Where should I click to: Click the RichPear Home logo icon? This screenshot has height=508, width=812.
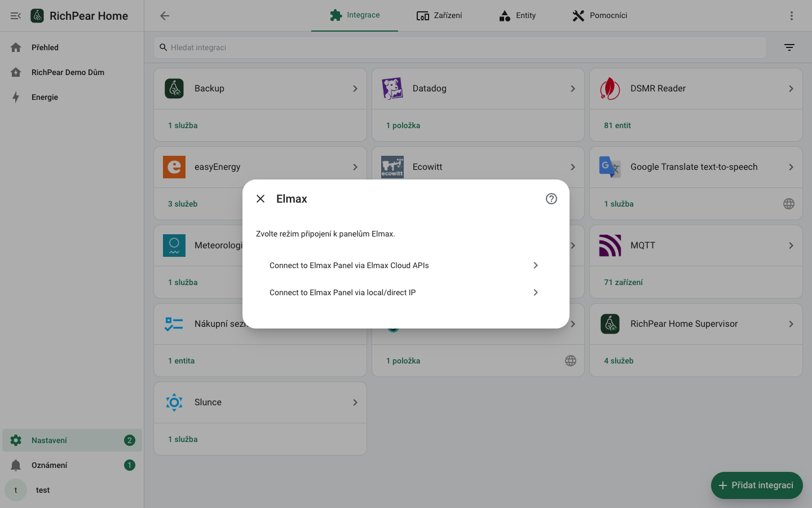pos(37,16)
